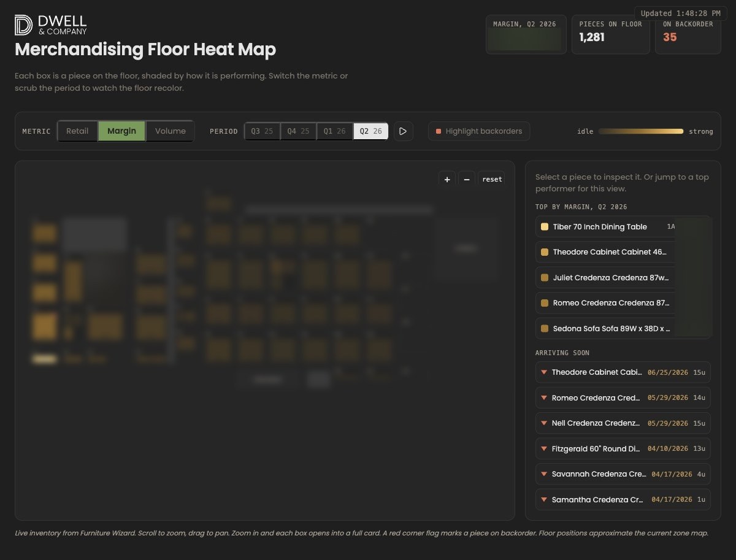
Task: Toggle Highlight backorders
Action: point(479,131)
